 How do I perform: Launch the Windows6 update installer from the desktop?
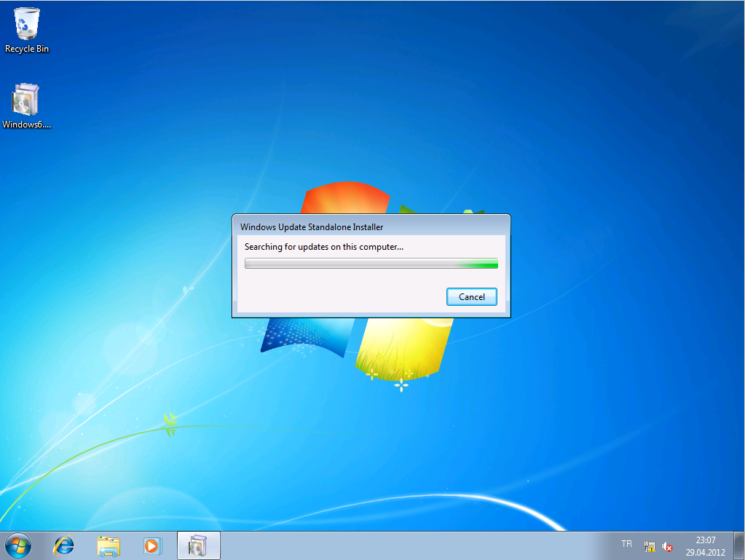pyautogui.click(x=25, y=98)
